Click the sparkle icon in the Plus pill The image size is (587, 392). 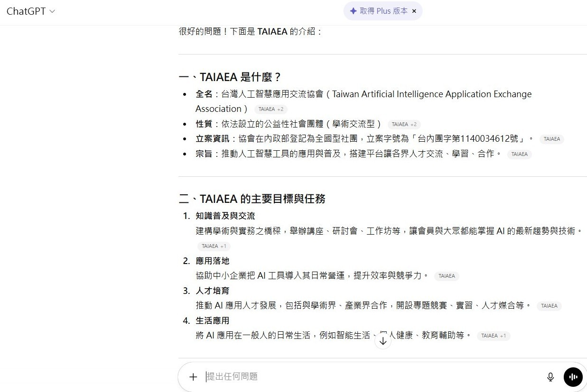pyautogui.click(x=353, y=11)
